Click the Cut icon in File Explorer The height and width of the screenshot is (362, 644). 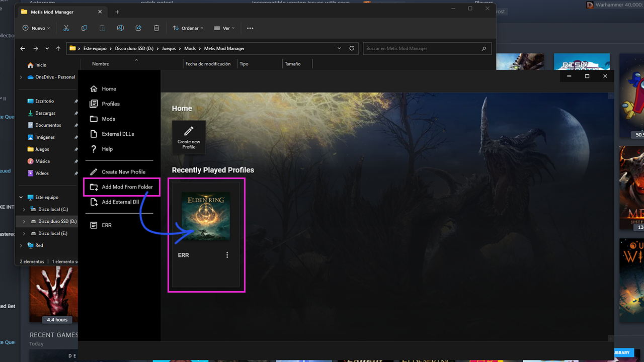tap(66, 28)
